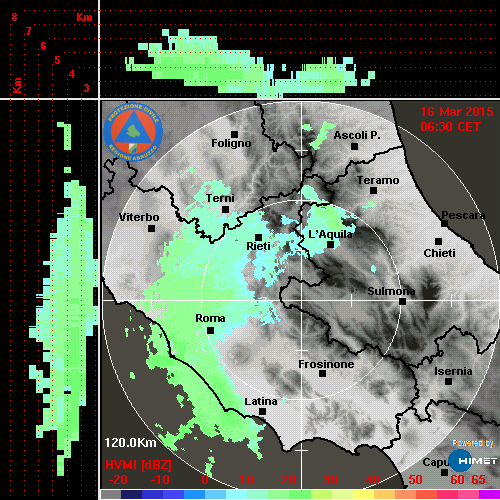Image resolution: width=500 pixels, height=500 pixels.
Task: Click the 'Foligno' map label
Action: (231, 143)
